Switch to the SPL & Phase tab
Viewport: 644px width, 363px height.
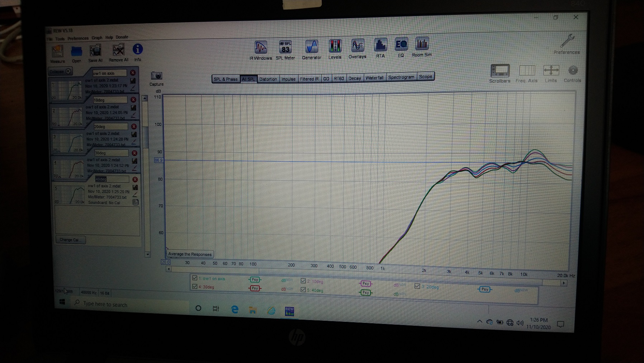pyautogui.click(x=226, y=79)
